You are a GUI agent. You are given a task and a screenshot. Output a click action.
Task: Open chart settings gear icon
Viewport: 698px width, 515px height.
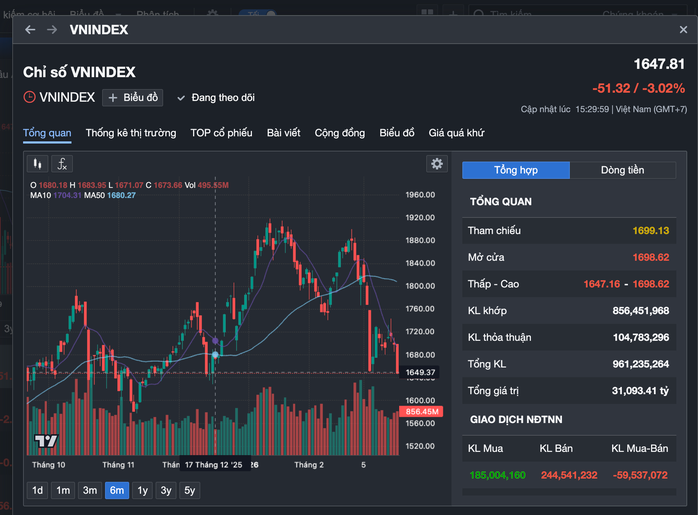(x=436, y=164)
